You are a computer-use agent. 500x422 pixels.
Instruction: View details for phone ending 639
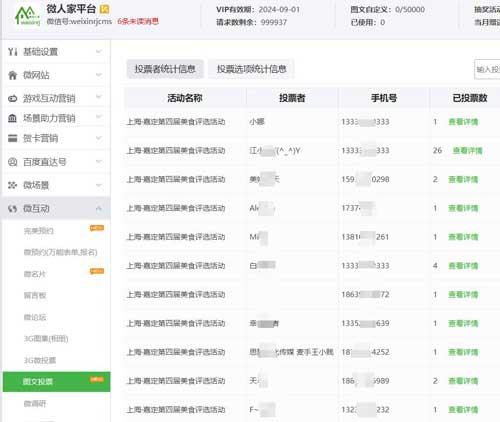click(463, 323)
